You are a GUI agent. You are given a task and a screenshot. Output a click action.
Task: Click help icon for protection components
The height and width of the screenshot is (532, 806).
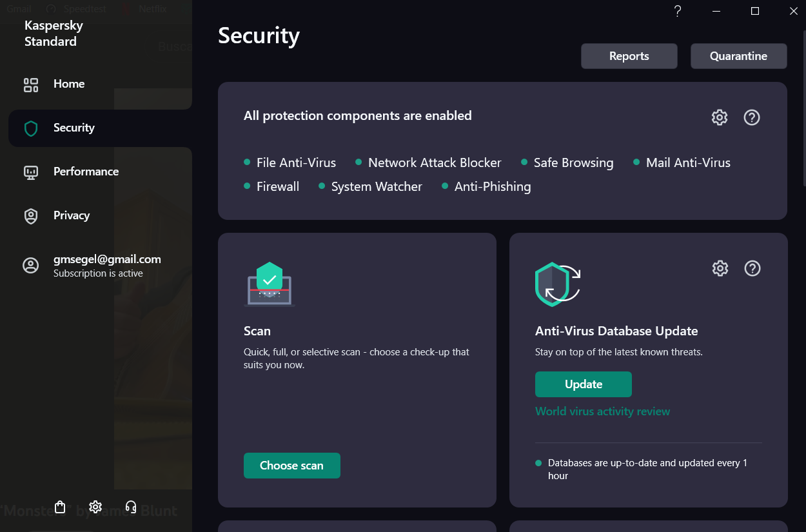pyautogui.click(x=752, y=117)
